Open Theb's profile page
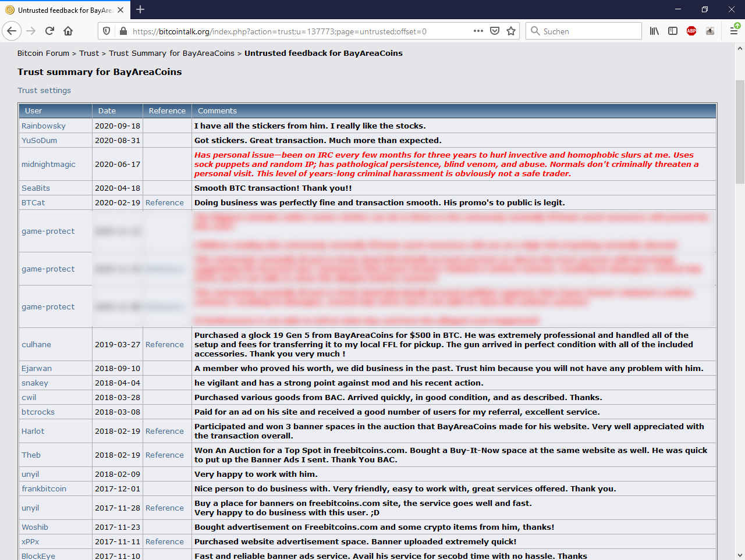This screenshot has width=745, height=560. pos(31,455)
